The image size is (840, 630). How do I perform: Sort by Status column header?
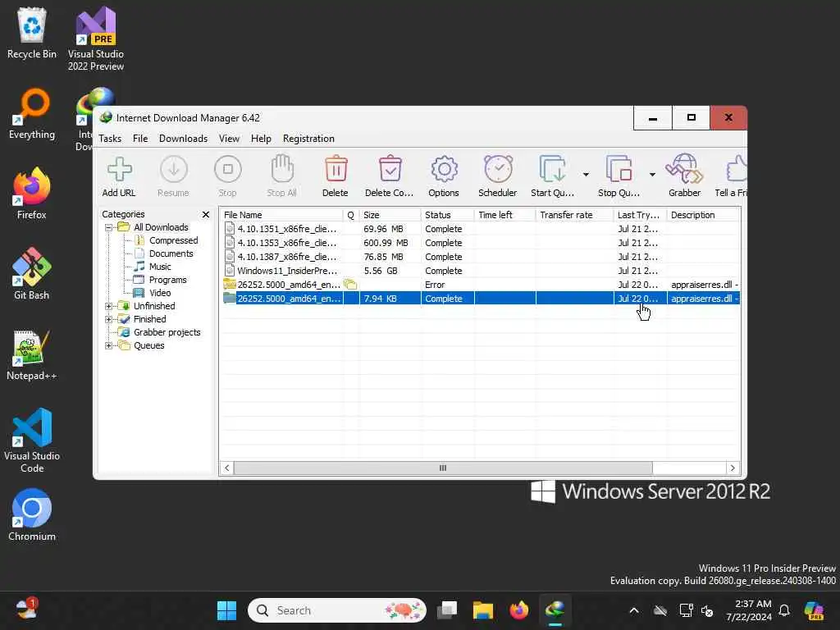pyautogui.click(x=447, y=215)
